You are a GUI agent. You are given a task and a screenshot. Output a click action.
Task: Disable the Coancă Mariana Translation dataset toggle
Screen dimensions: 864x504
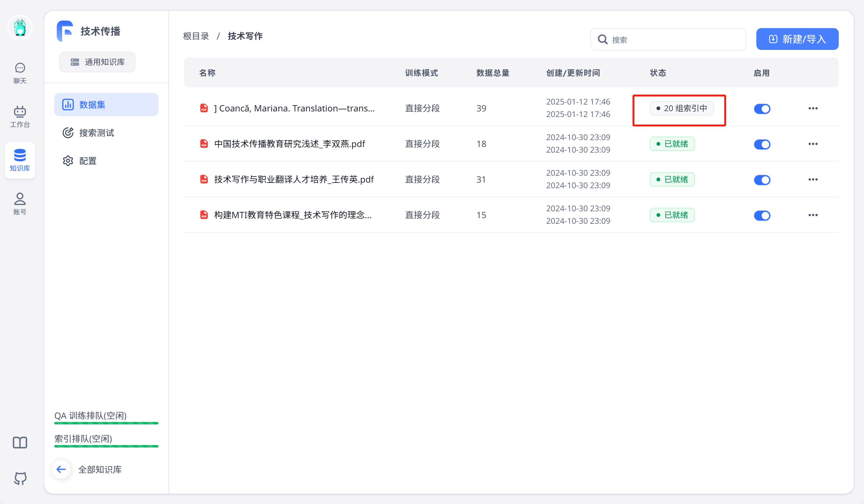tap(762, 109)
